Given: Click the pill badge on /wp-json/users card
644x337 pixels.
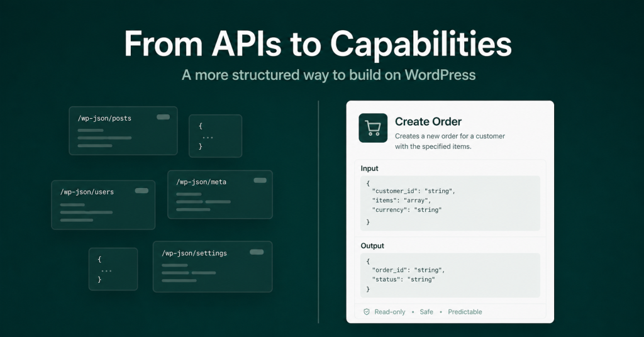Looking at the screenshot, I should tap(142, 191).
